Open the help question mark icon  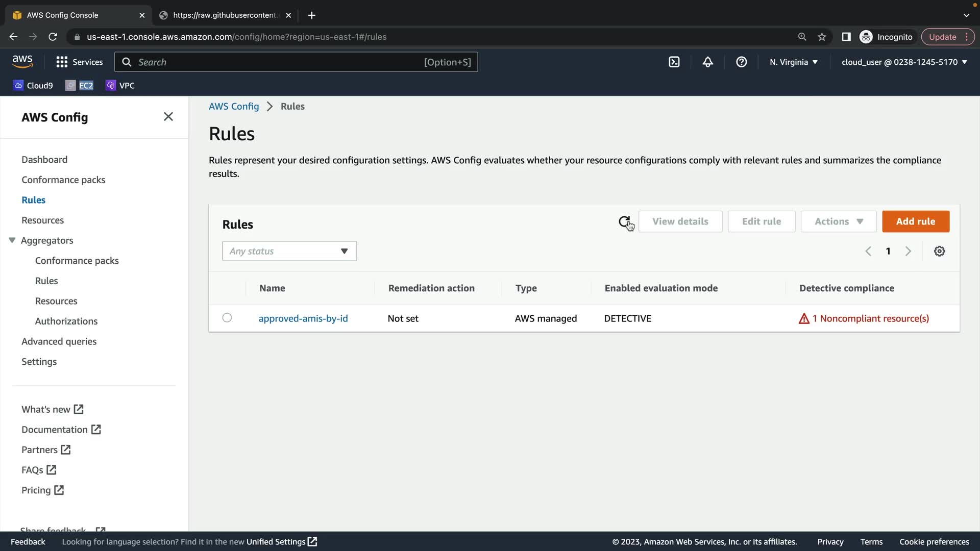[x=741, y=62]
